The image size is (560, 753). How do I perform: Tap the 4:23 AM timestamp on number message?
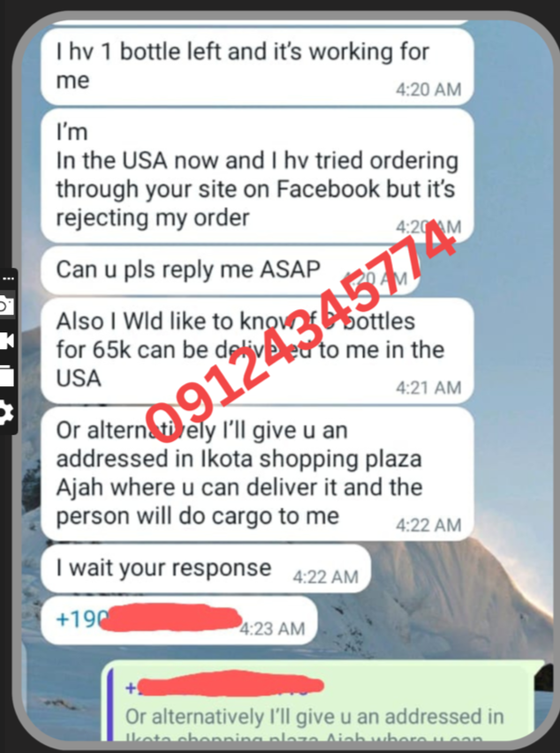(x=272, y=628)
